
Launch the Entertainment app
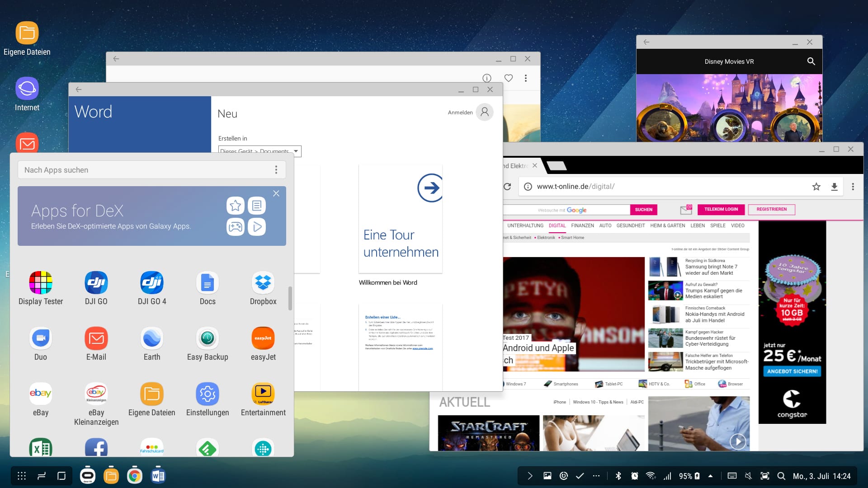tap(263, 394)
